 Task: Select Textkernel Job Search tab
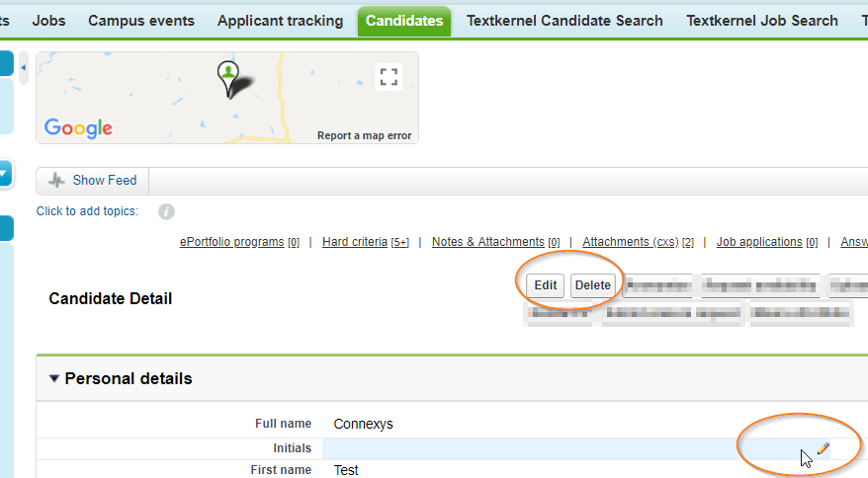(x=761, y=21)
